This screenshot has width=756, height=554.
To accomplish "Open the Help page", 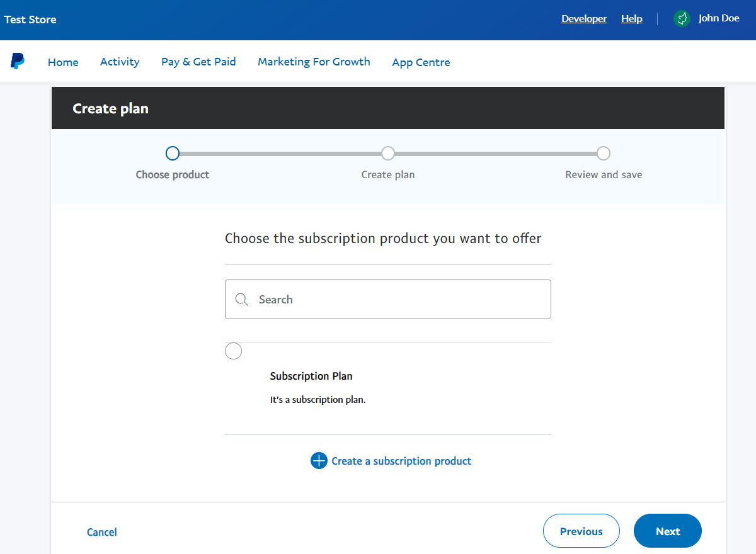I will coord(632,18).
